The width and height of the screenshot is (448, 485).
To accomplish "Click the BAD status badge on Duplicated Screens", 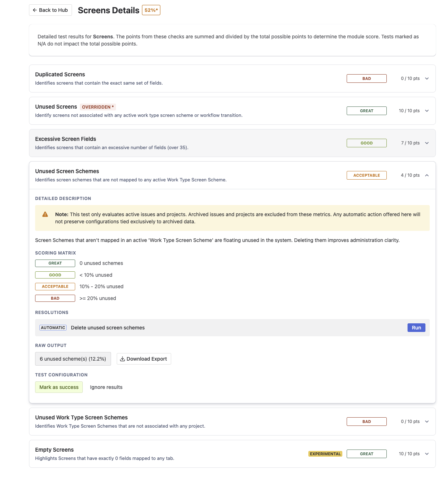I will pos(366,78).
